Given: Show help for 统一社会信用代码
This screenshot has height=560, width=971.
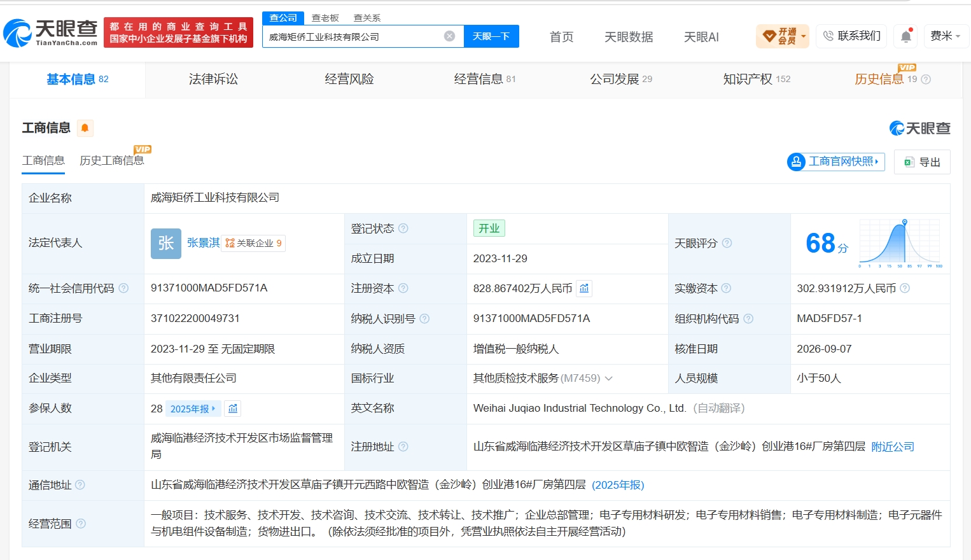Looking at the screenshot, I should tap(123, 288).
